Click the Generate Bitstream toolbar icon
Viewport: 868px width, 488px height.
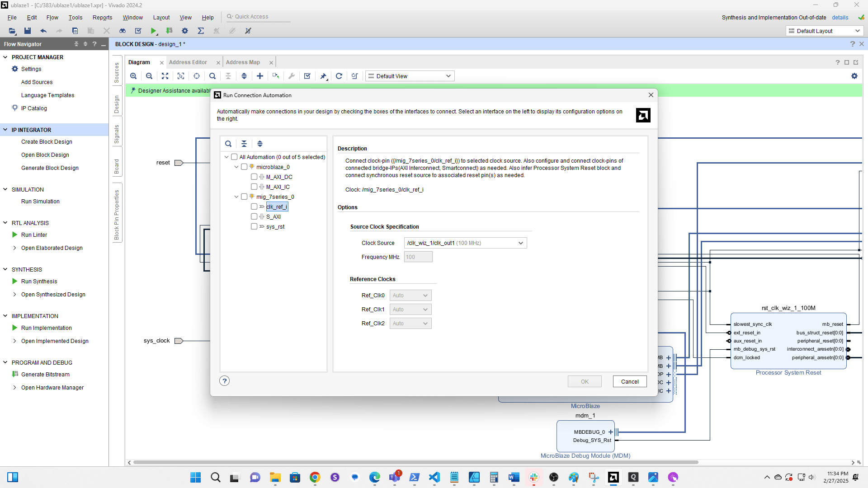pos(169,31)
